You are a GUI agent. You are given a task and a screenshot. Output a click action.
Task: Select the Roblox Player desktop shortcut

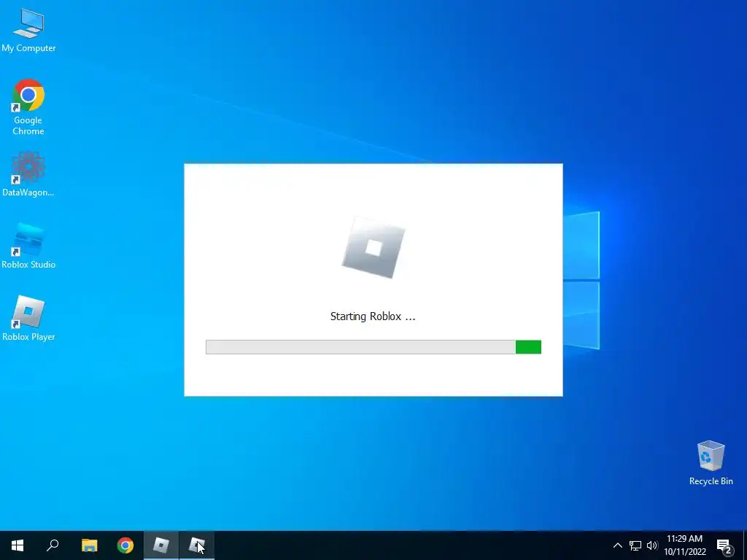coord(28,318)
